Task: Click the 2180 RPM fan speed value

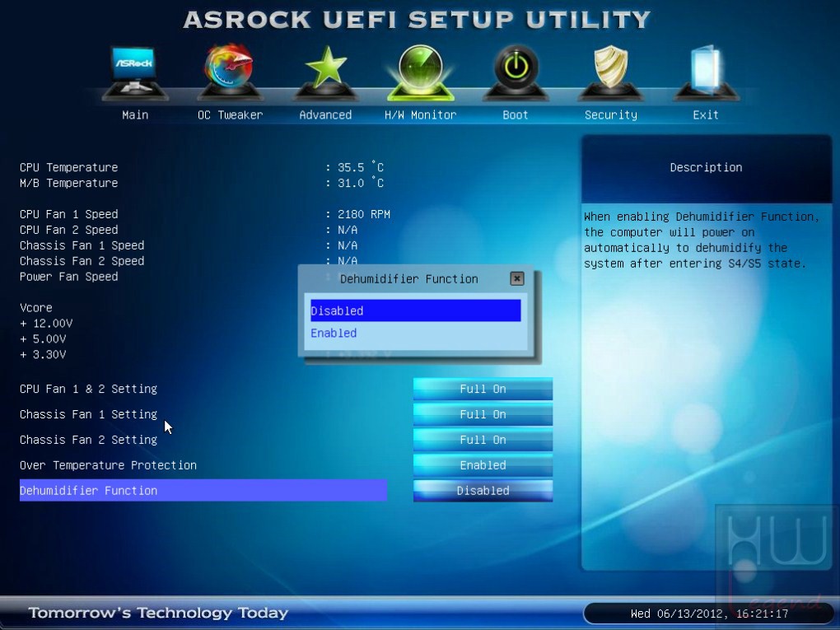Action: click(x=364, y=214)
